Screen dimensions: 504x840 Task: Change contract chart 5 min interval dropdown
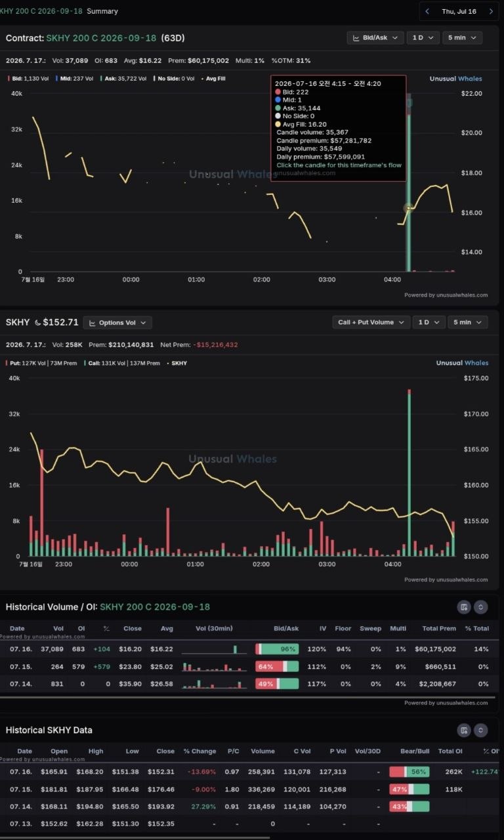[462, 37]
